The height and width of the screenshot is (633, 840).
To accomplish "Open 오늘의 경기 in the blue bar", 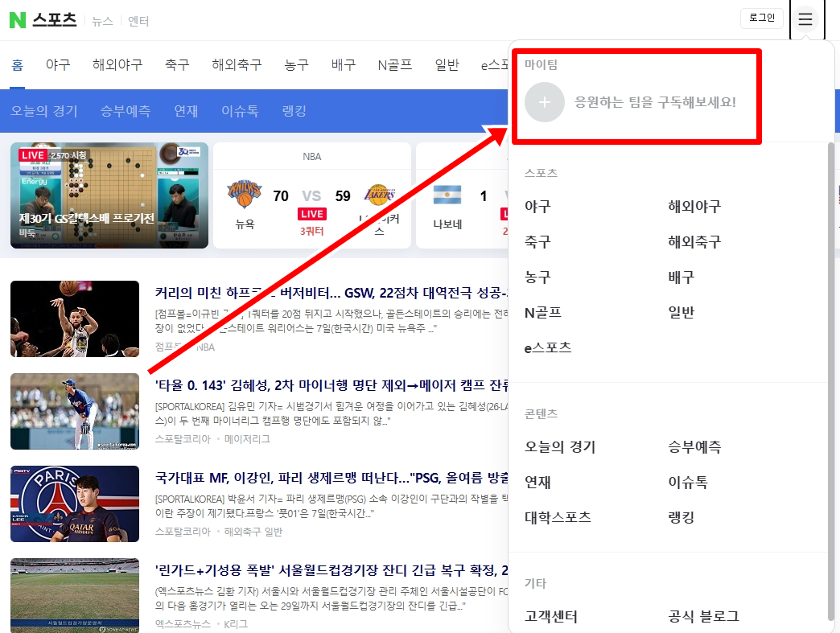I will [44, 111].
